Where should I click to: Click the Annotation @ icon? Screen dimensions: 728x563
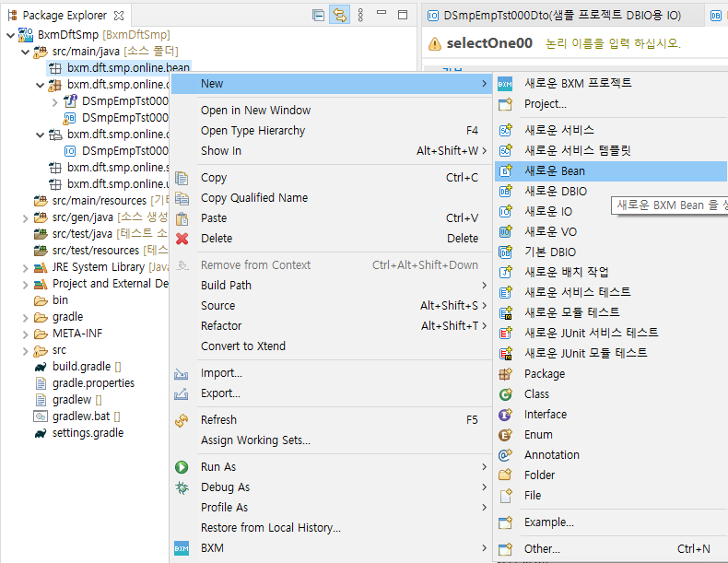505,455
